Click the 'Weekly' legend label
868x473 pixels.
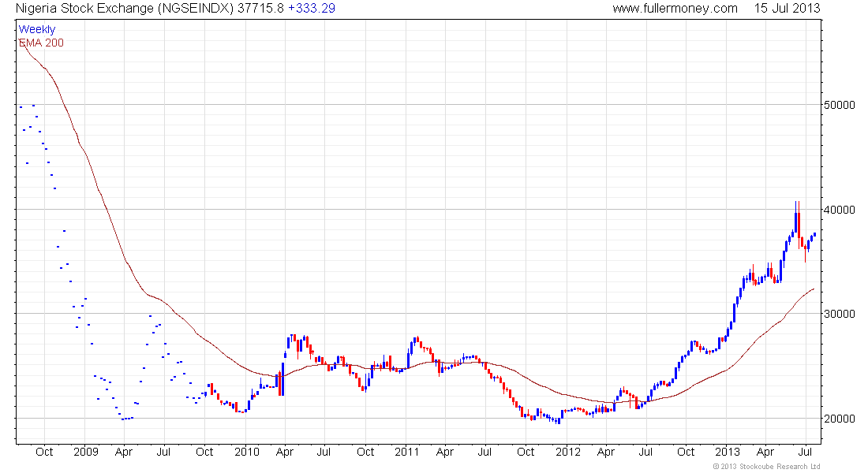pyautogui.click(x=37, y=29)
